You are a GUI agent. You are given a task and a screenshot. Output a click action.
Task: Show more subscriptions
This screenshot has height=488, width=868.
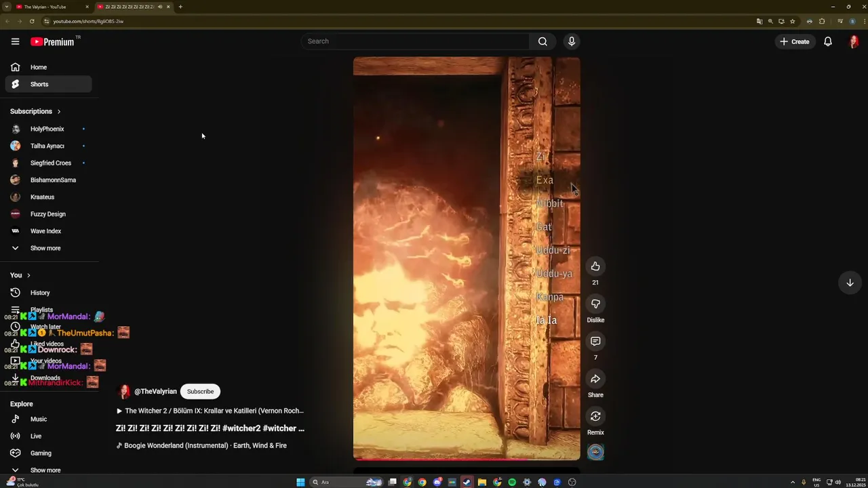pyautogui.click(x=48, y=248)
